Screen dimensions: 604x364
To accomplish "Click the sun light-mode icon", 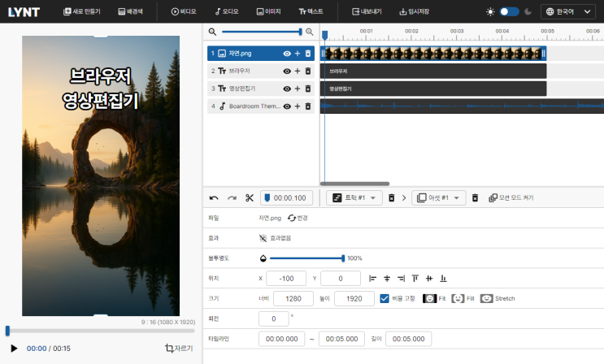I will 490,11.
